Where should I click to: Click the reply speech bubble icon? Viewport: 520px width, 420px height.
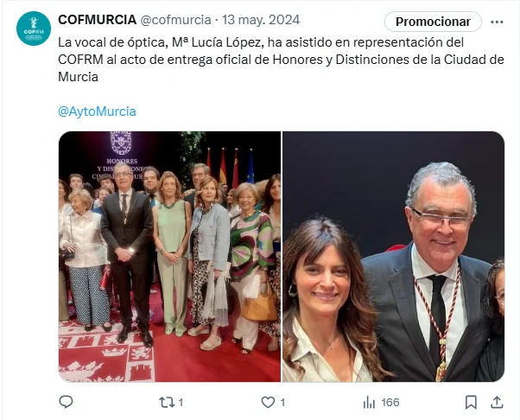[x=66, y=402]
